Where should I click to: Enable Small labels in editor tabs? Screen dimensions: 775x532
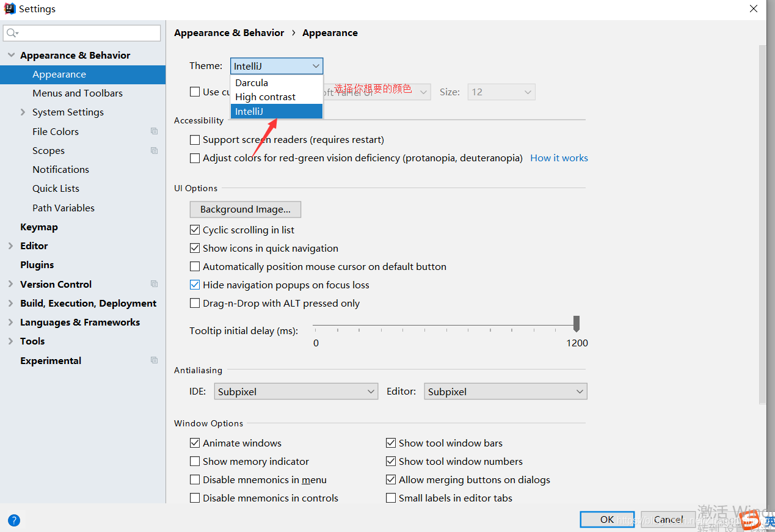point(391,498)
